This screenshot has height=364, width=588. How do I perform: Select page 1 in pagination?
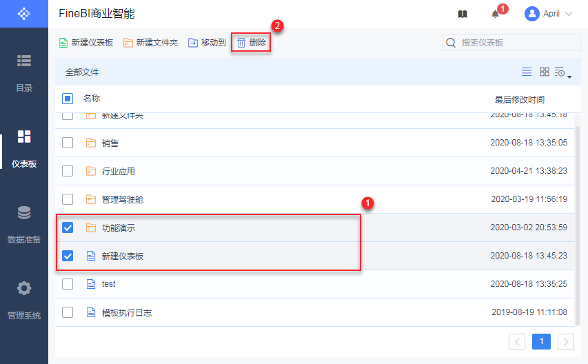point(541,341)
